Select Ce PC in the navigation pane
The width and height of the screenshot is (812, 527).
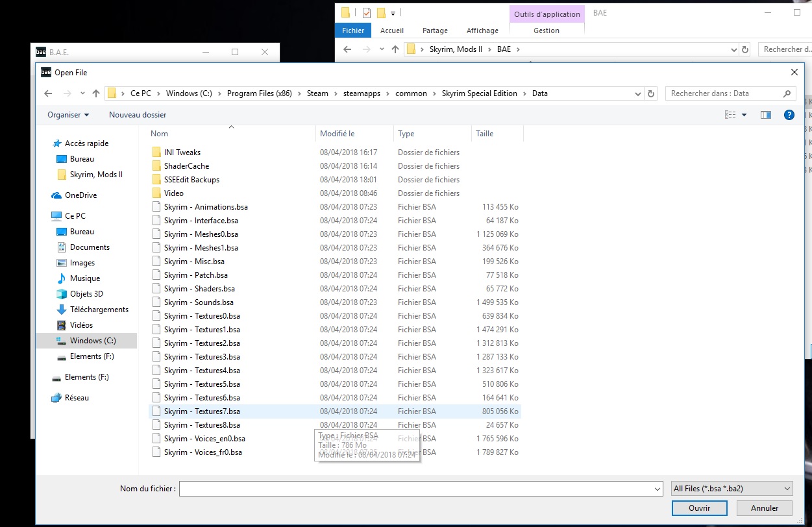75,216
